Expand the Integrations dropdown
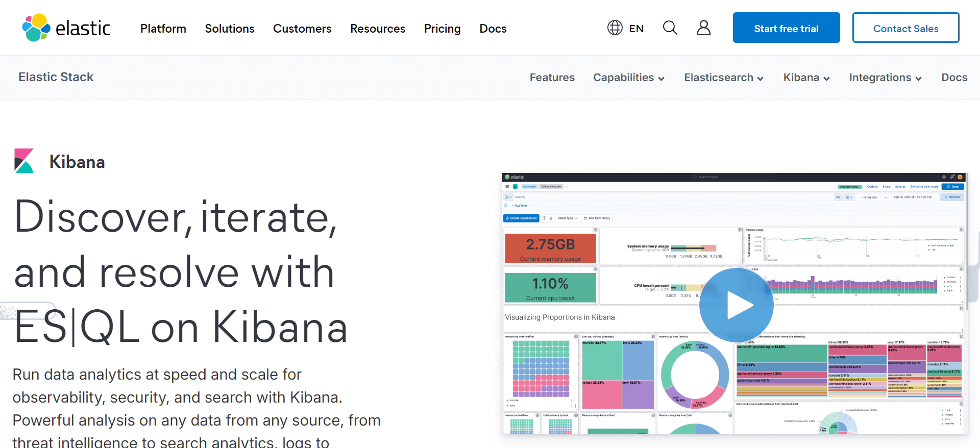 pos(885,78)
